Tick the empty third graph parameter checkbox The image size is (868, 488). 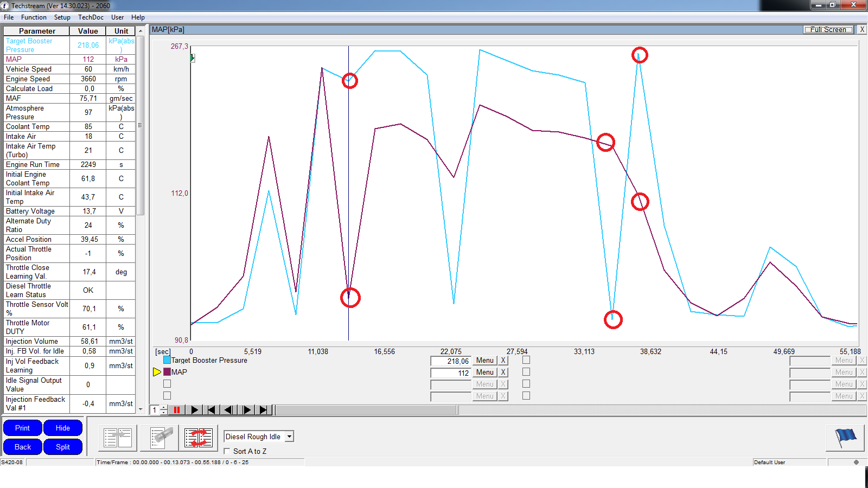[x=167, y=384]
